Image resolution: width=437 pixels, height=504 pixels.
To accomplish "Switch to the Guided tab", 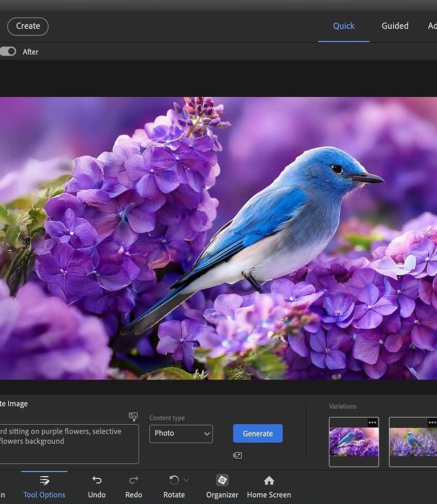I will (x=395, y=26).
